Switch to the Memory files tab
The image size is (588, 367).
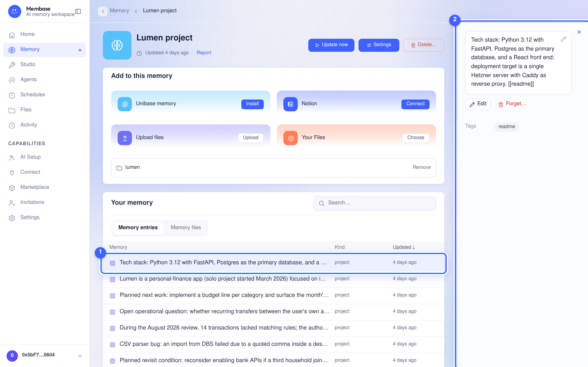click(186, 228)
